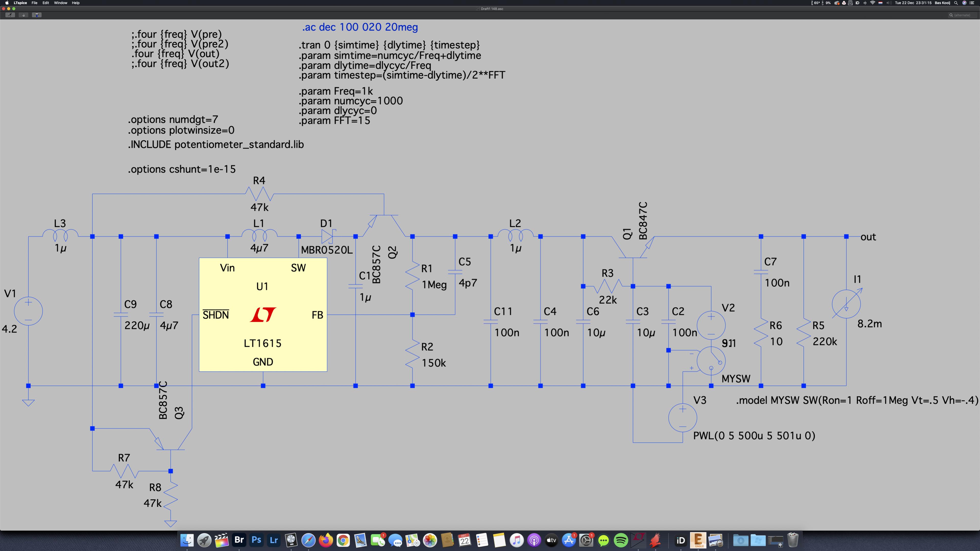Image resolution: width=980 pixels, height=551 pixels.
Task: Click the .four {freq} V(out) line
Action: (x=175, y=54)
